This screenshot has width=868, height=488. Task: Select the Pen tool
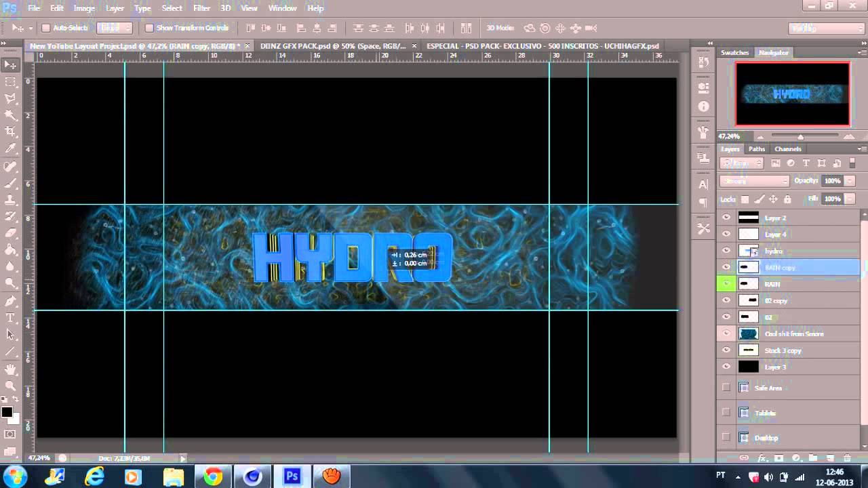coord(10,301)
